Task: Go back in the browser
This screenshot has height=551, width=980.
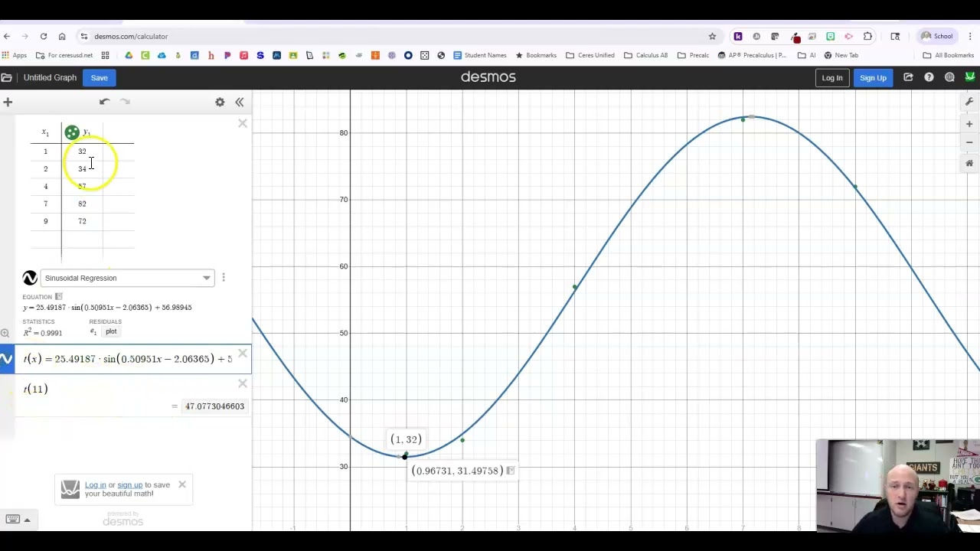Action: point(7,37)
